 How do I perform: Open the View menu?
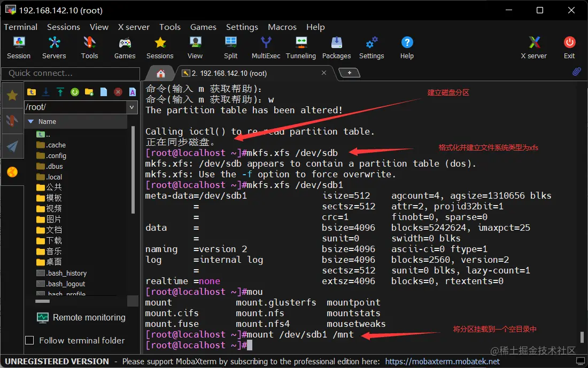coord(99,27)
